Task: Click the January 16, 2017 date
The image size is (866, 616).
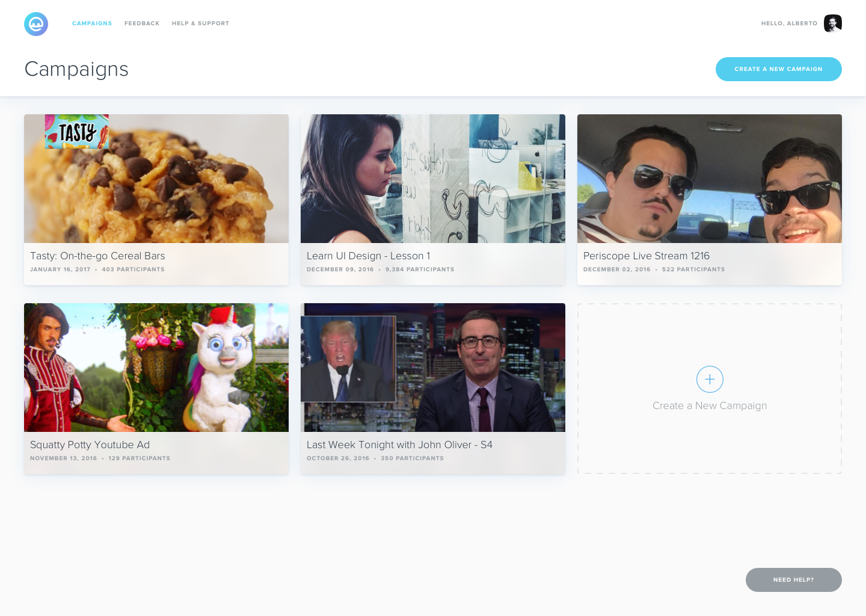Action: point(60,269)
